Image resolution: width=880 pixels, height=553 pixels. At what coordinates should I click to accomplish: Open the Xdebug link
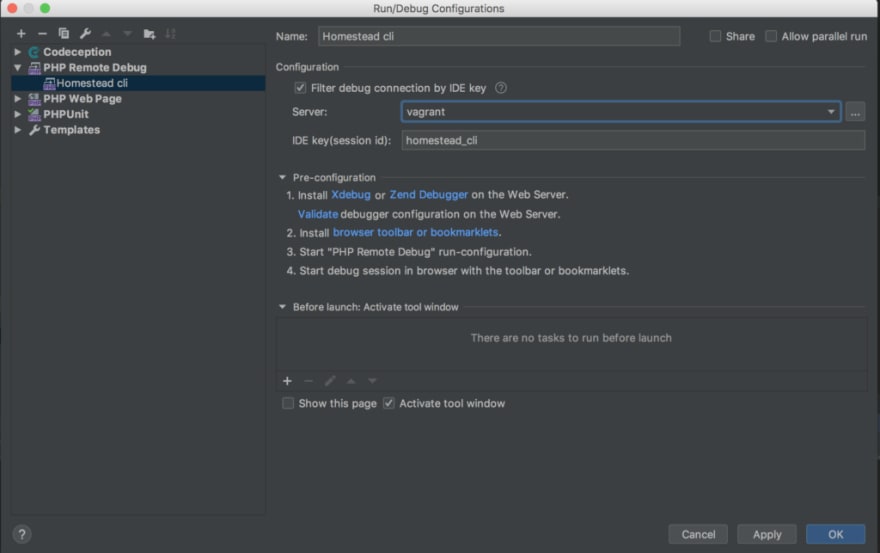(x=351, y=195)
